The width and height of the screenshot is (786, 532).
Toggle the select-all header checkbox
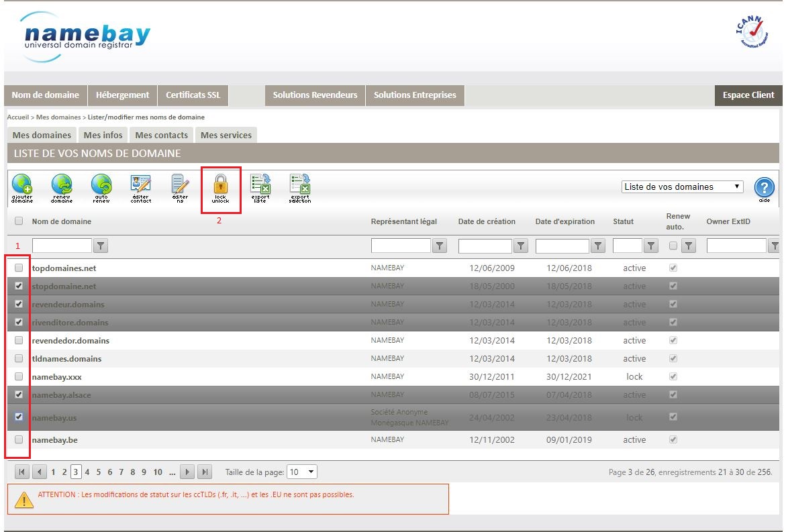(19, 221)
